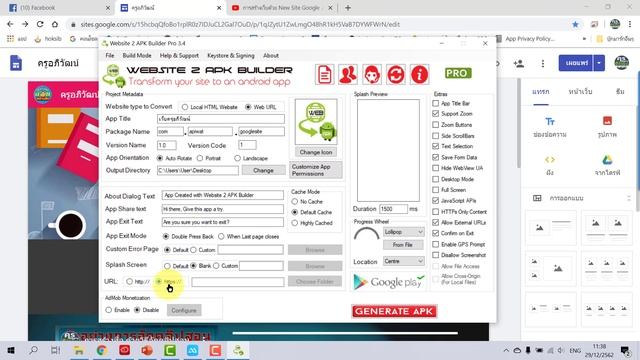The height and width of the screenshot is (360, 640).
Task: Open the Keystore & Signing menu
Action: [x=231, y=56]
